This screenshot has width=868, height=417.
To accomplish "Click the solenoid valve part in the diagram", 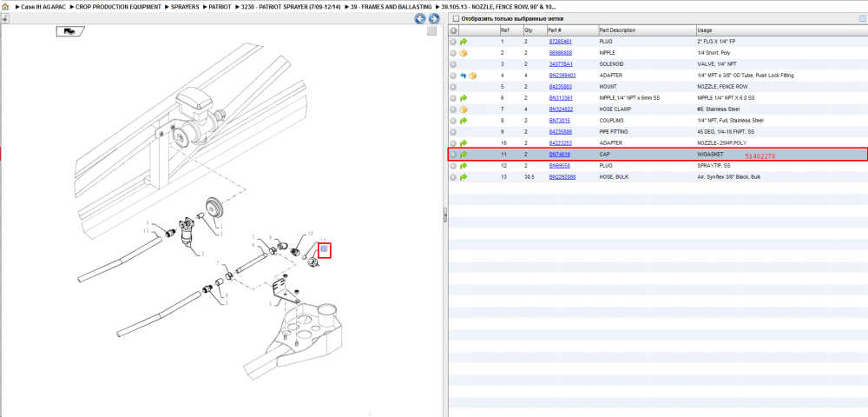I will coord(187,231).
